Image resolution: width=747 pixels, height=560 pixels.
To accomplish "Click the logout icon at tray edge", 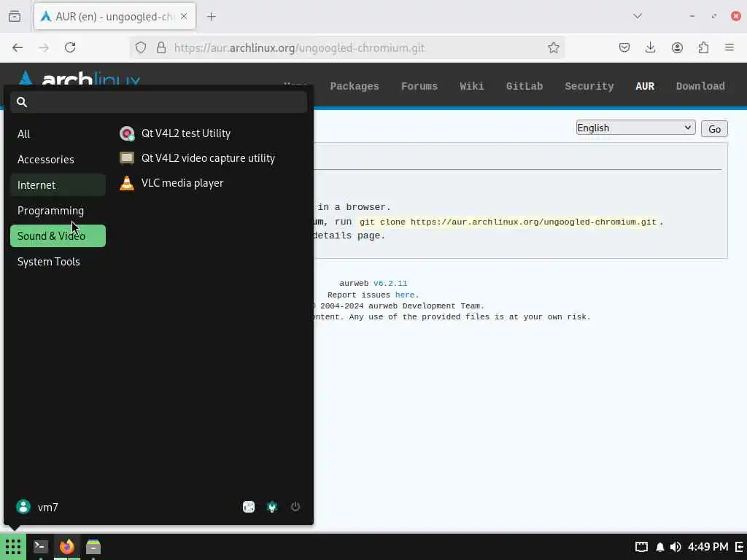I will tap(740, 547).
